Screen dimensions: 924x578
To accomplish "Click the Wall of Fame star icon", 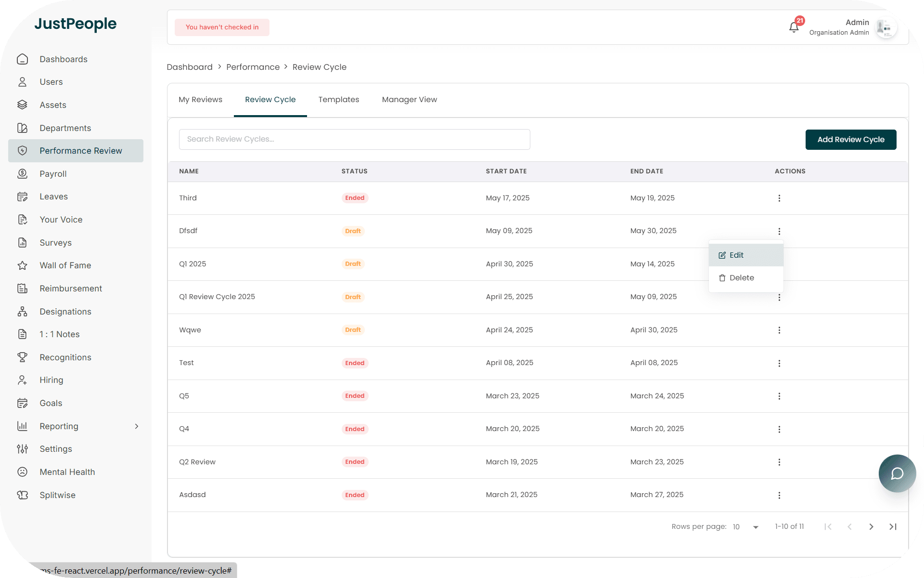I will (x=23, y=265).
